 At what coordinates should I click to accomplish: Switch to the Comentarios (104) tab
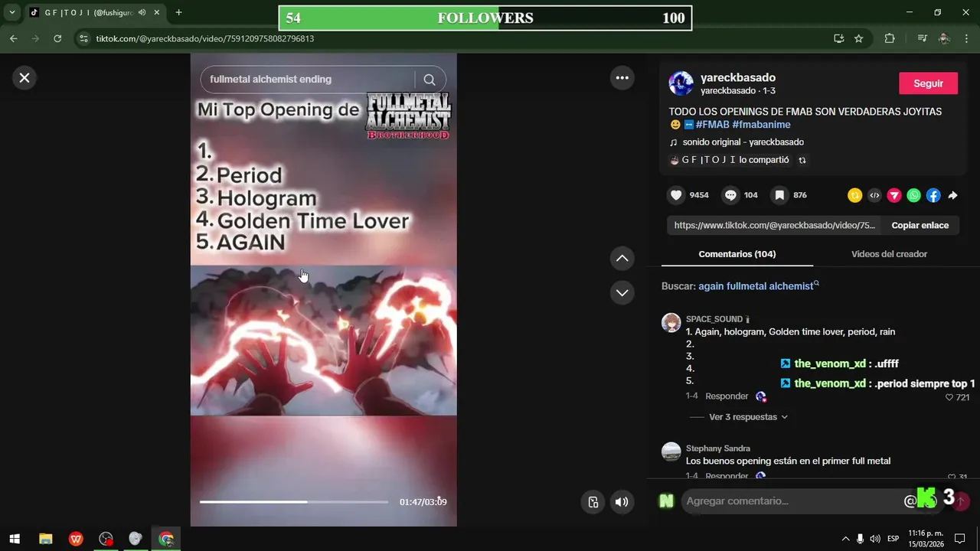pos(737,254)
